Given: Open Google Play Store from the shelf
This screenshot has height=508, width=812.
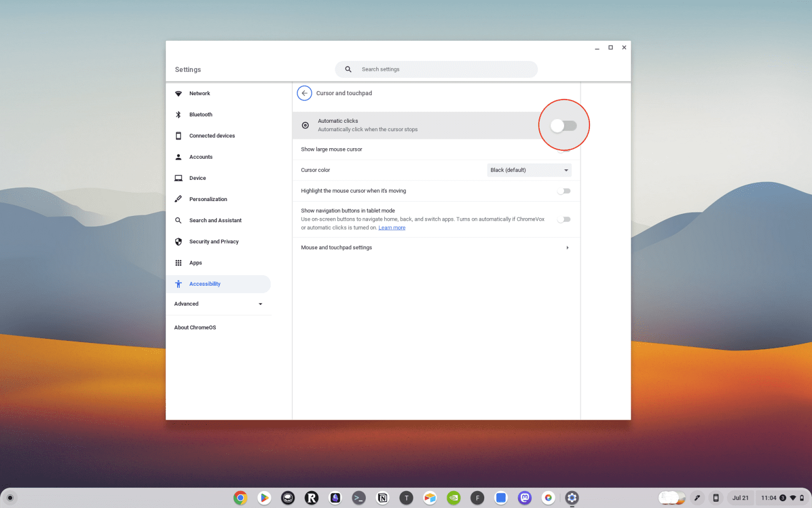Looking at the screenshot, I should tap(264, 498).
